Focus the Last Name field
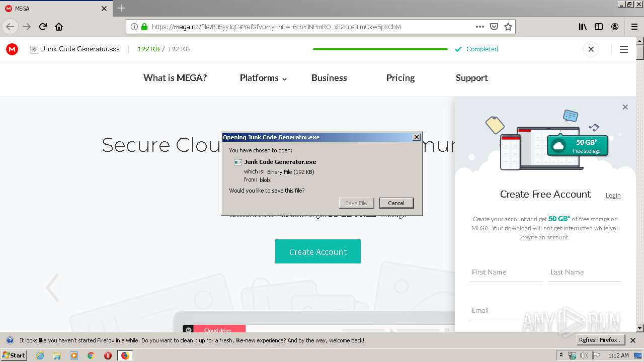The image size is (644, 362). coord(584,272)
